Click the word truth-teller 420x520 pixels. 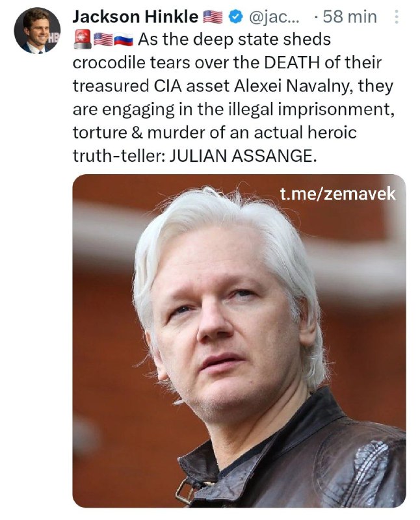[119, 155]
